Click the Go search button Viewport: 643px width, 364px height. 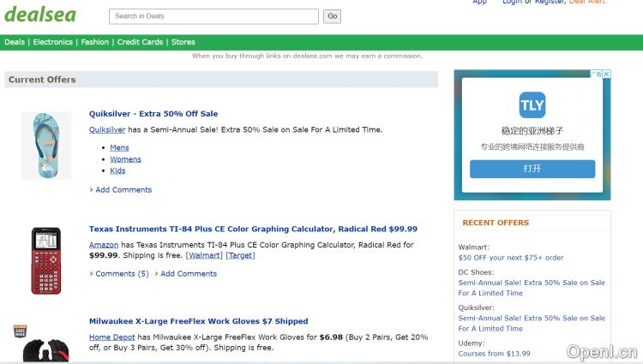pyautogui.click(x=332, y=16)
